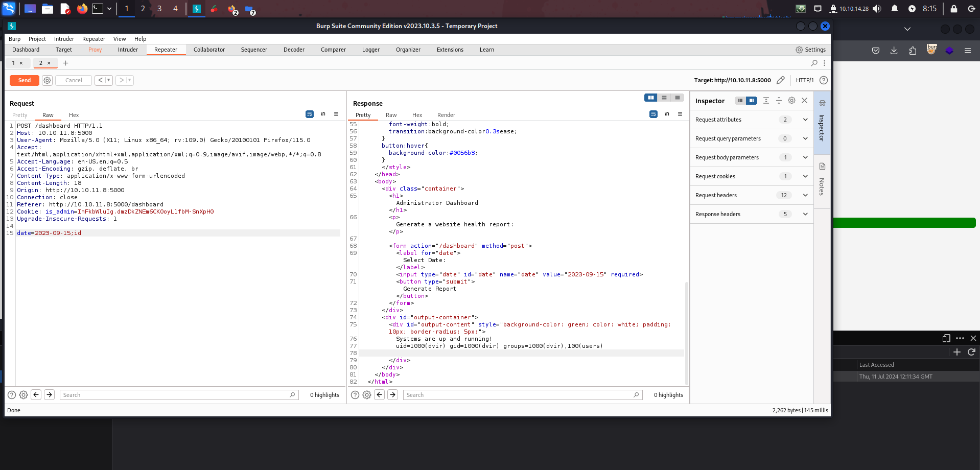This screenshot has height=470, width=980.
Task: Close the Inspector panel
Action: [x=805, y=101]
